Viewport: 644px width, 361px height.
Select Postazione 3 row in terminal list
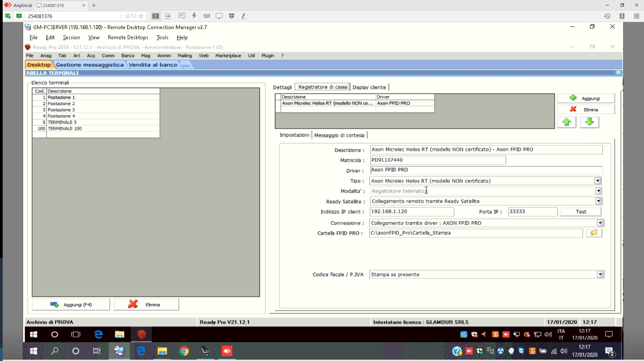pos(96,110)
